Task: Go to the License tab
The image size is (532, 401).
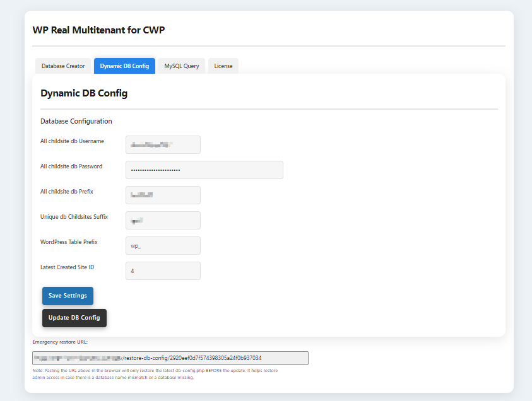Action: tap(223, 66)
